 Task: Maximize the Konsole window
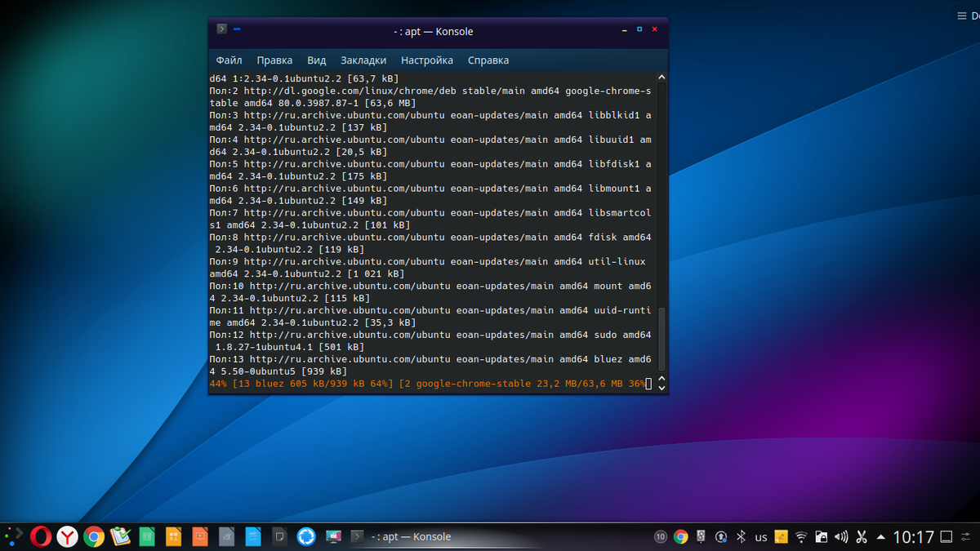point(639,29)
